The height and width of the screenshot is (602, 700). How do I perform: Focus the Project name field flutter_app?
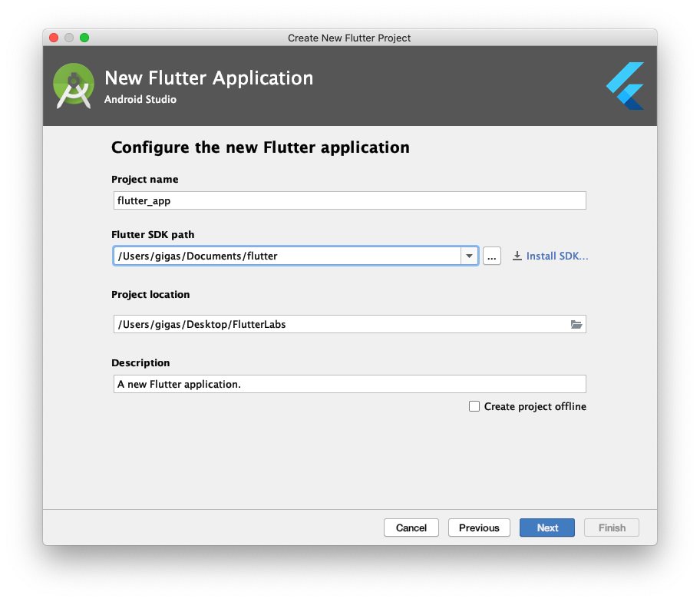click(x=349, y=200)
